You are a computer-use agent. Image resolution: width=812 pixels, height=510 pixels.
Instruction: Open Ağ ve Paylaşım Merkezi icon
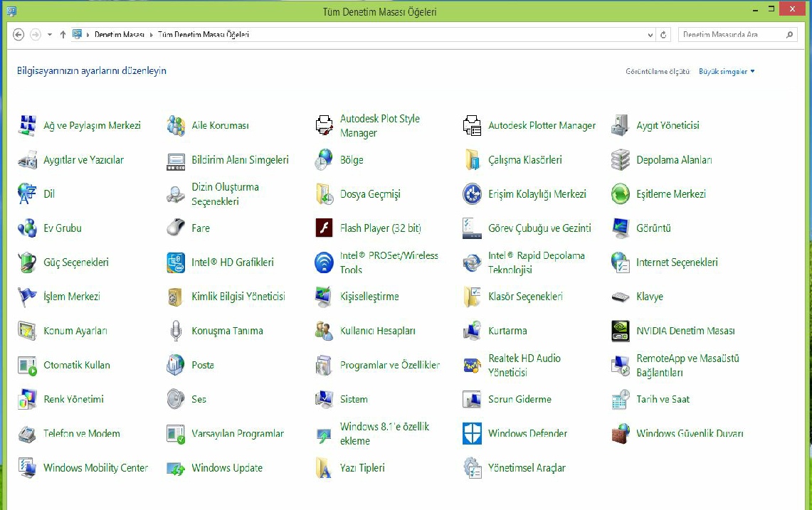pos(27,125)
